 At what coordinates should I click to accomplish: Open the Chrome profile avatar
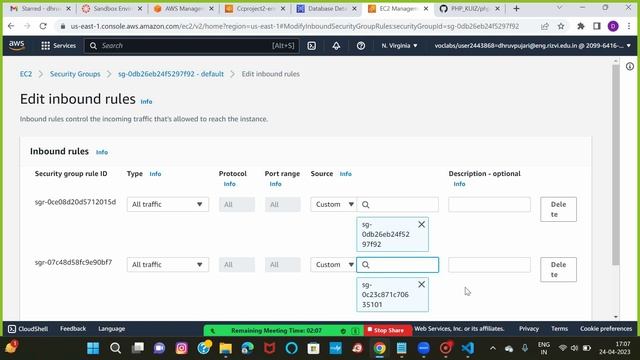[x=613, y=26]
